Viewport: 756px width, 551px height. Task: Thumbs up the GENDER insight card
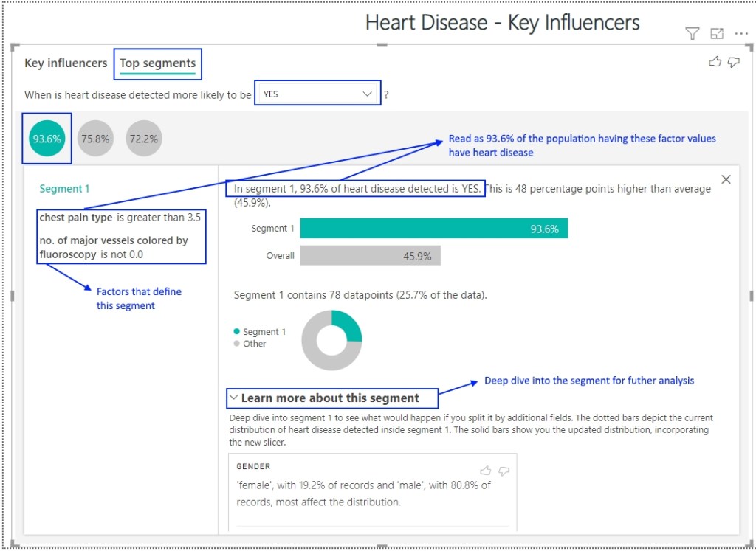[486, 470]
